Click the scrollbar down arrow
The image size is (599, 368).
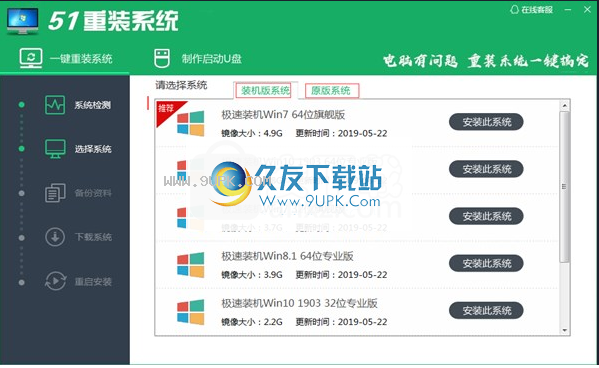point(565,331)
